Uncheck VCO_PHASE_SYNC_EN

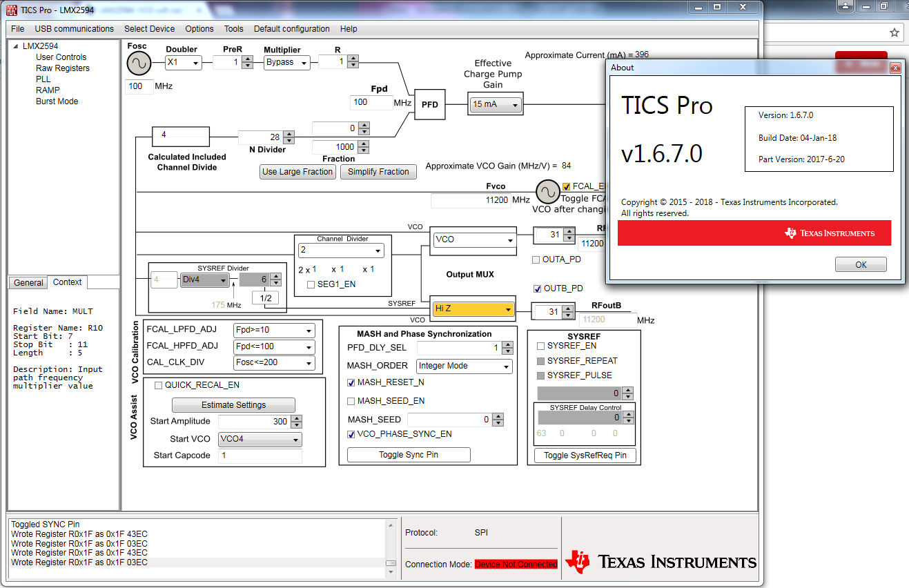[351, 434]
